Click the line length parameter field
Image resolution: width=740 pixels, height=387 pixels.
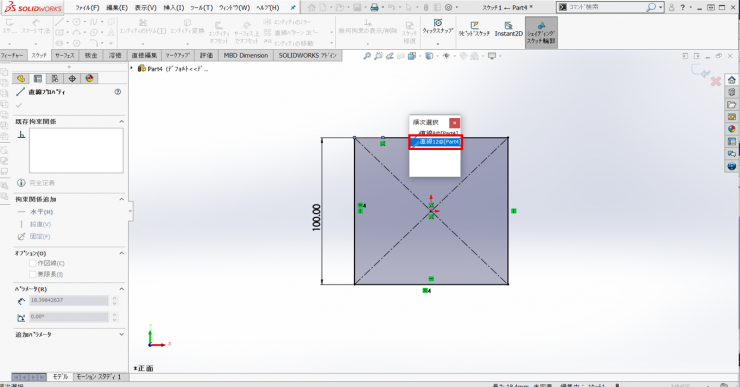[x=69, y=300]
